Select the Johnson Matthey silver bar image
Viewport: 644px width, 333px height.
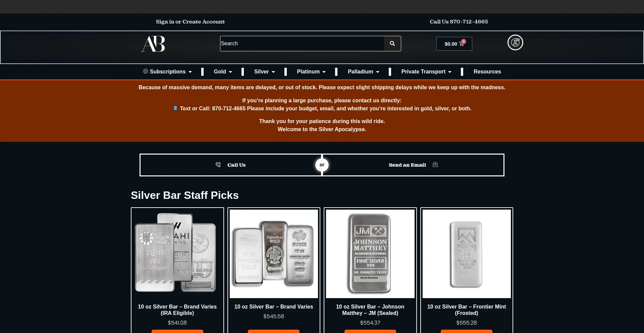(370, 254)
